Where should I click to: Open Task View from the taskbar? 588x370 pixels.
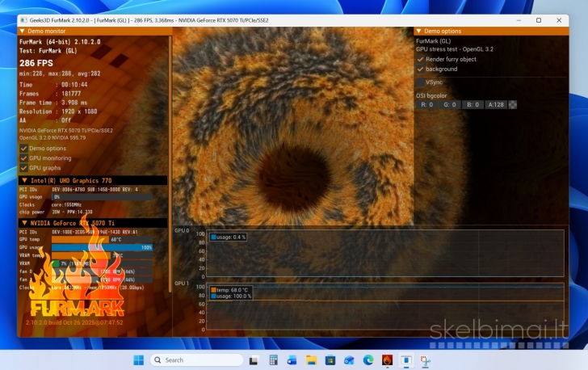[x=254, y=359]
